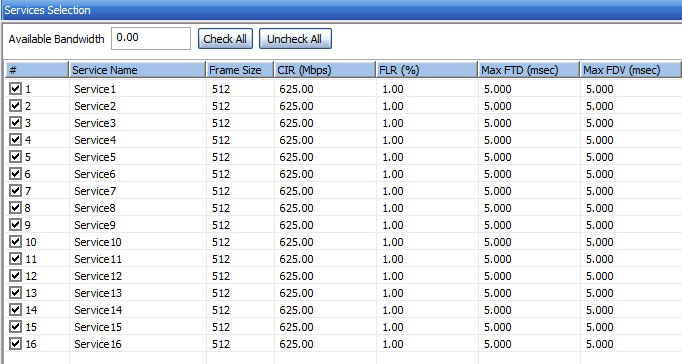Click FLR value 1.00 for Service5
This screenshot has width=682, height=364.
(427, 157)
